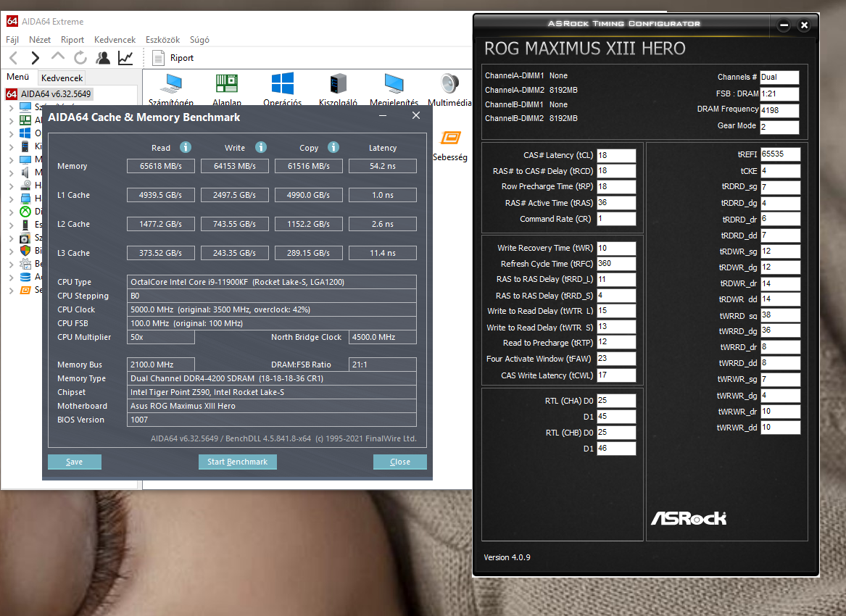Screen dimensions: 846x616
Task: Click the Save button in benchmark dialog
Action: pyautogui.click(x=75, y=462)
